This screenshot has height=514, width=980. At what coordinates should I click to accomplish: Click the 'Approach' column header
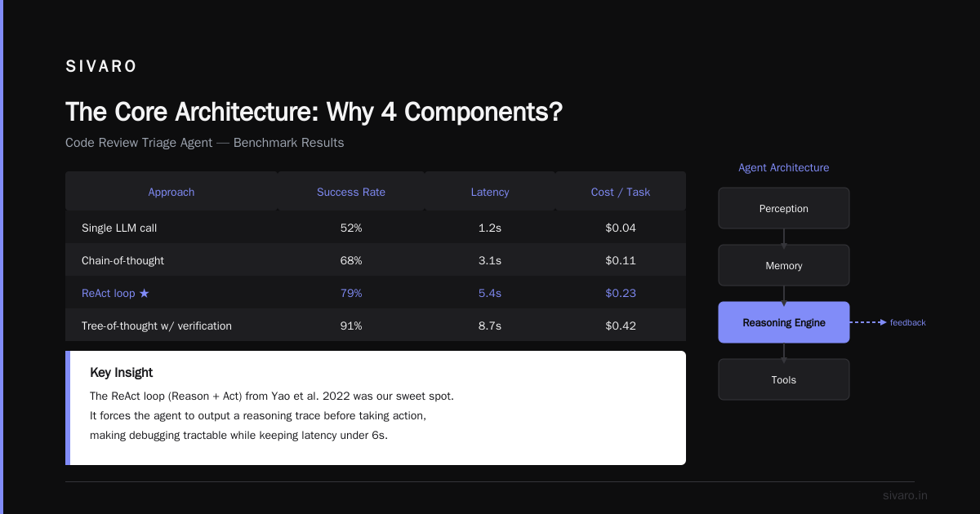(x=171, y=192)
